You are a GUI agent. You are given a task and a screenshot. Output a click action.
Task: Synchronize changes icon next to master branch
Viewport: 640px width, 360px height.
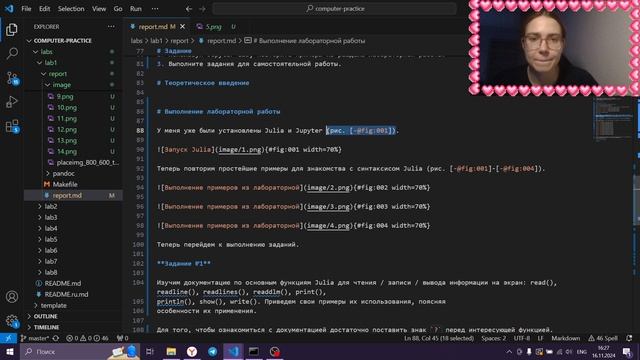click(x=56, y=338)
